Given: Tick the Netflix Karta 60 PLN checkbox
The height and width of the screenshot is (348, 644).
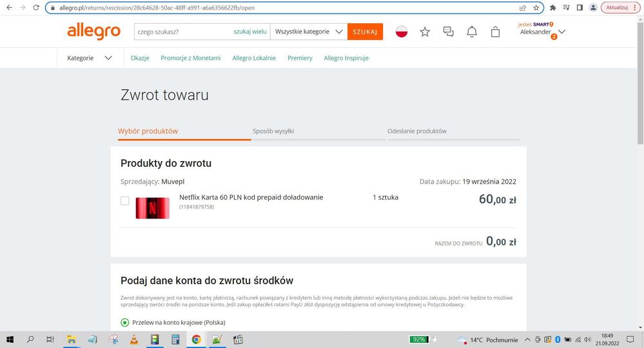Looking at the screenshot, I should coord(125,200).
